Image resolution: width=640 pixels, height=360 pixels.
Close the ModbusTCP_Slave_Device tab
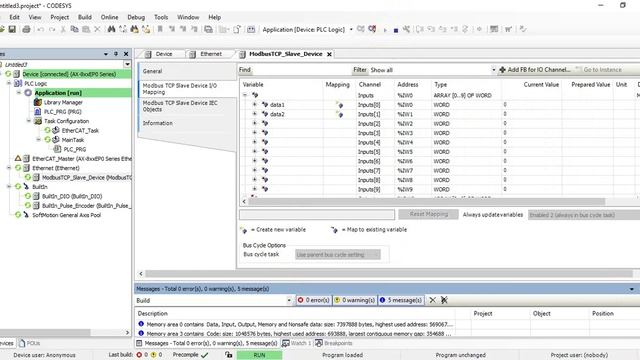(329, 54)
